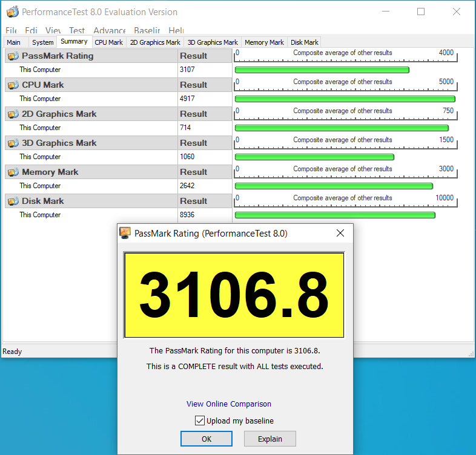Open the Advanced menu

click(109, 30)
